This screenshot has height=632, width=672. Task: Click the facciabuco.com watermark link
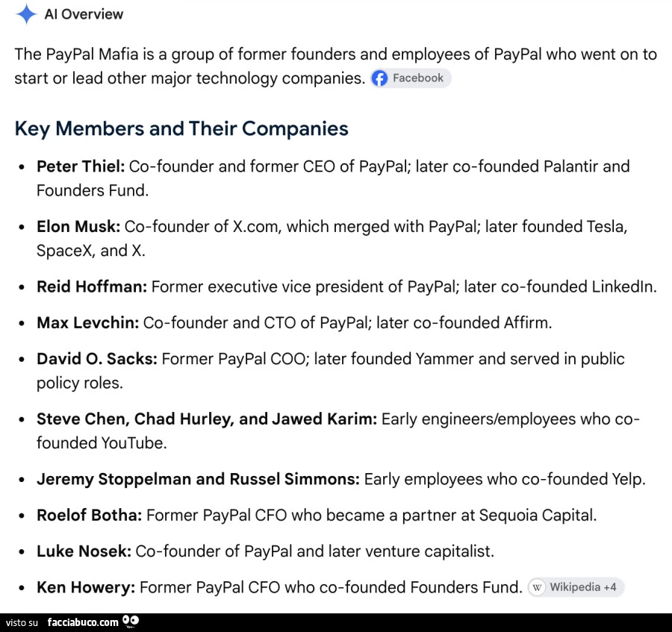tap(83, 622)
